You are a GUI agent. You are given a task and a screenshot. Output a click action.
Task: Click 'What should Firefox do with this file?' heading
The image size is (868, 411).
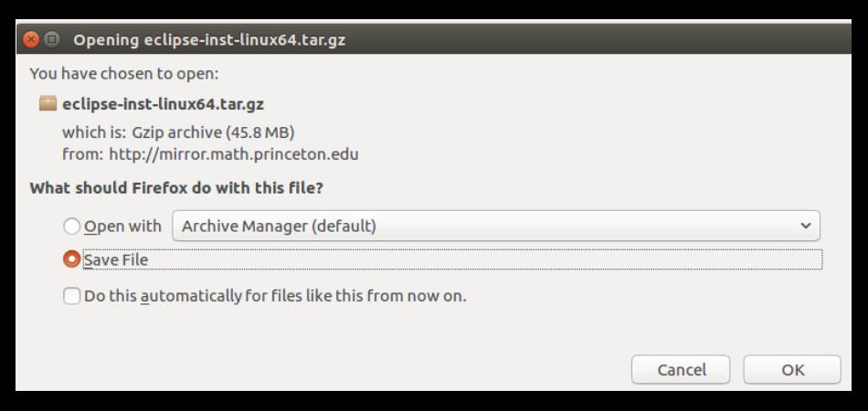tap(176, 188)
